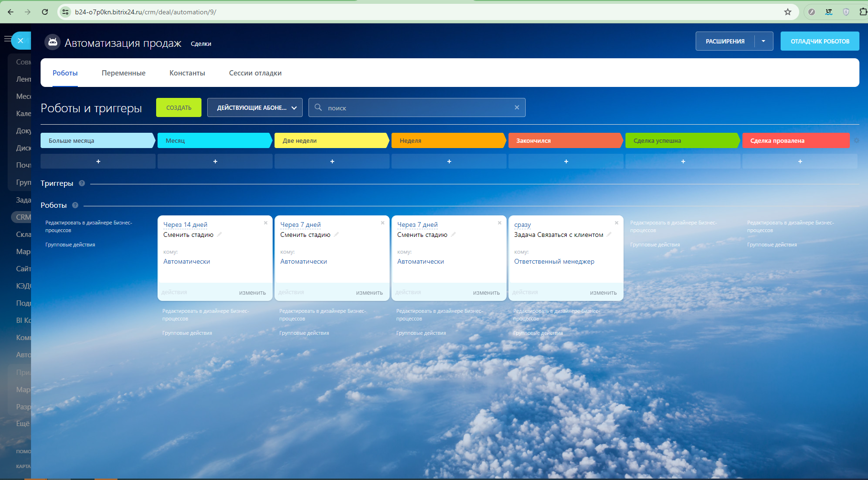Screen dimensions: 868x480
Task: Select the yellow Две недели stage
Action: (331, 140)
